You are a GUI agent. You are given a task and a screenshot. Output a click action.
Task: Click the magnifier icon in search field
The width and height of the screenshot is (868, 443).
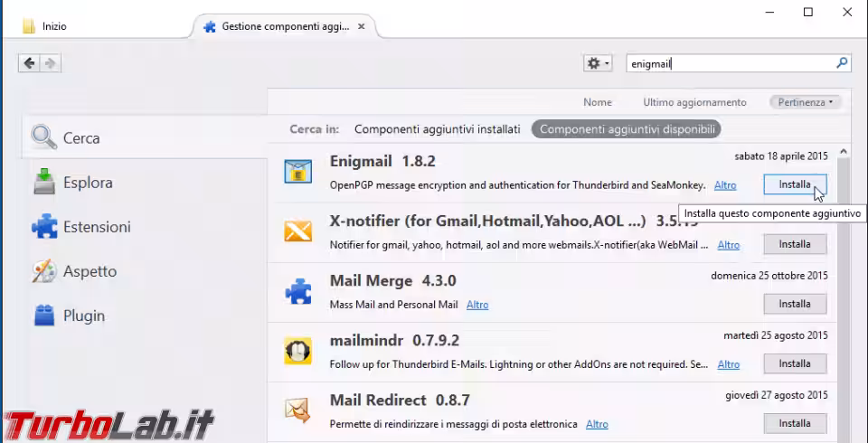point(842,63)
